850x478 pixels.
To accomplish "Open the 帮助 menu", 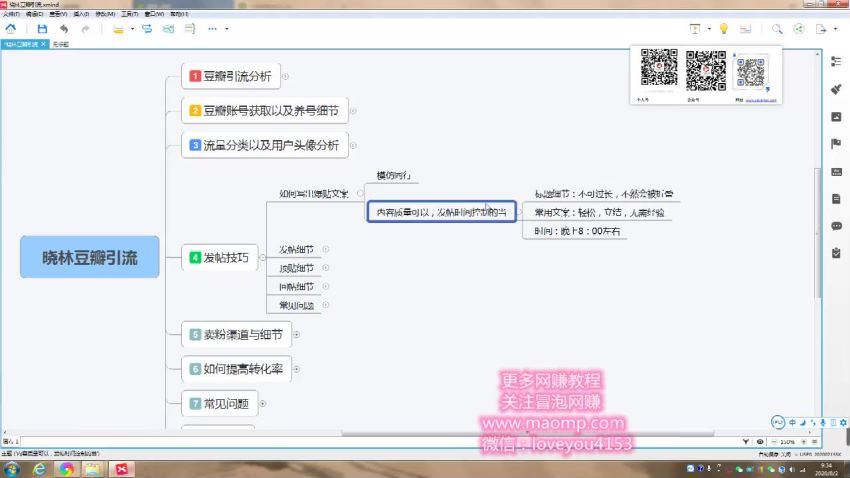I will 179,14.
